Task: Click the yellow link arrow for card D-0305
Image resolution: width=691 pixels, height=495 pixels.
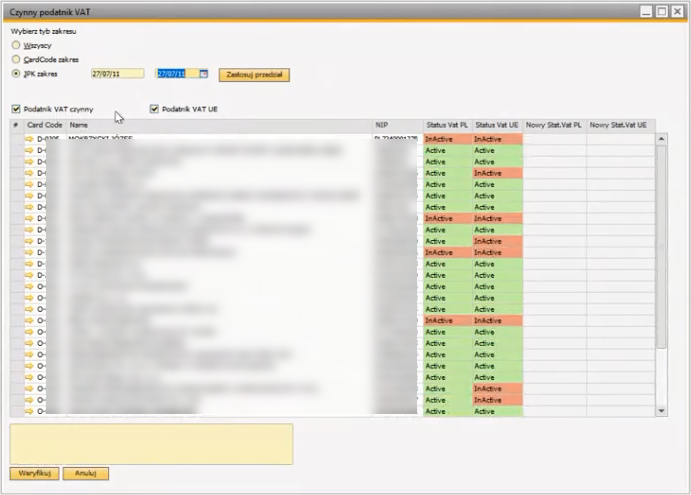Action: pyautogui.click(x=30, y=139)
